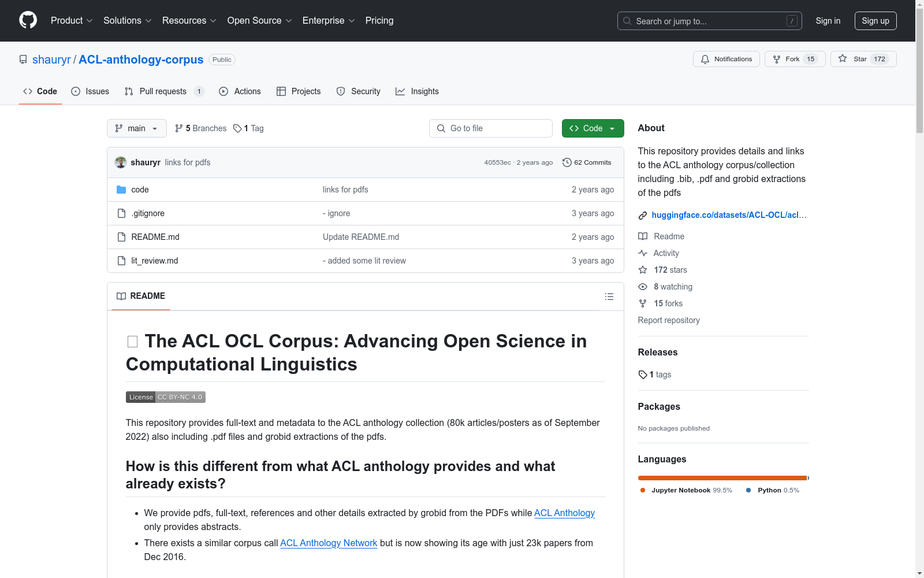
Task: Open the ACL Anthology Network link
Action: coord(329,543)
